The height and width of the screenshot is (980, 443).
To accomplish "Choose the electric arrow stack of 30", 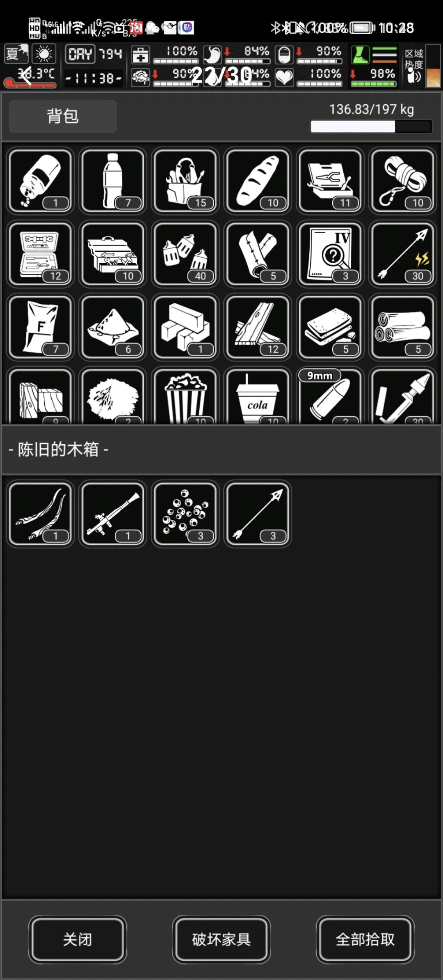I will click(402, 254).
